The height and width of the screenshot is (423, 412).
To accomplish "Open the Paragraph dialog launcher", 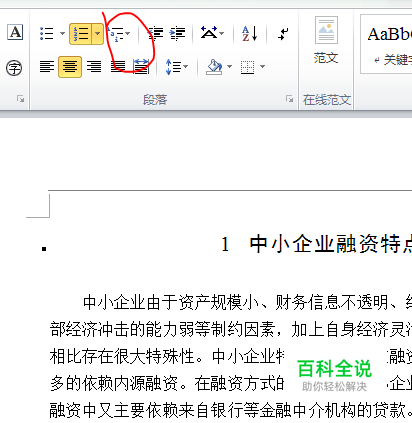I will (289, 99).
